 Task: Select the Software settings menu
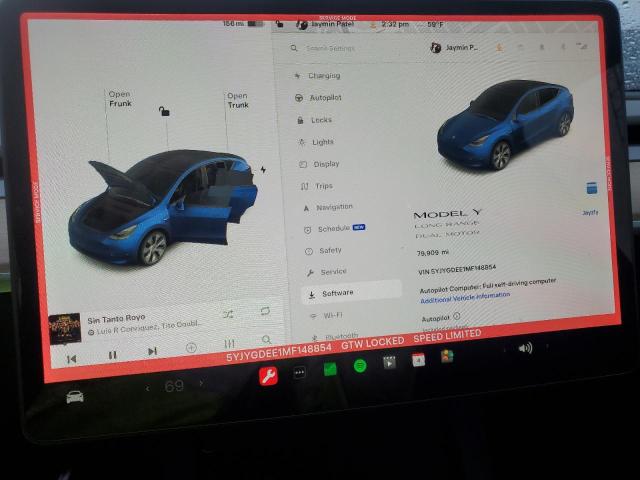351,292
